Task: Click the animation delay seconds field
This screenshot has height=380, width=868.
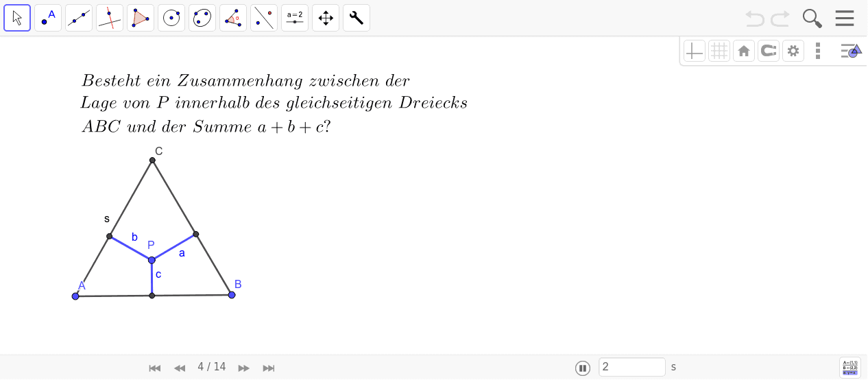Action: pos(631,367)
